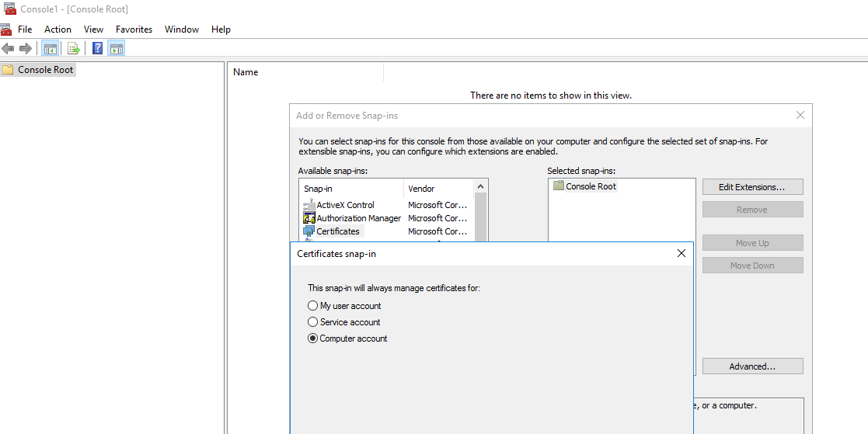Select the Authorization Manager snap-in icon

pyautogui.click(x=309, y=218)
